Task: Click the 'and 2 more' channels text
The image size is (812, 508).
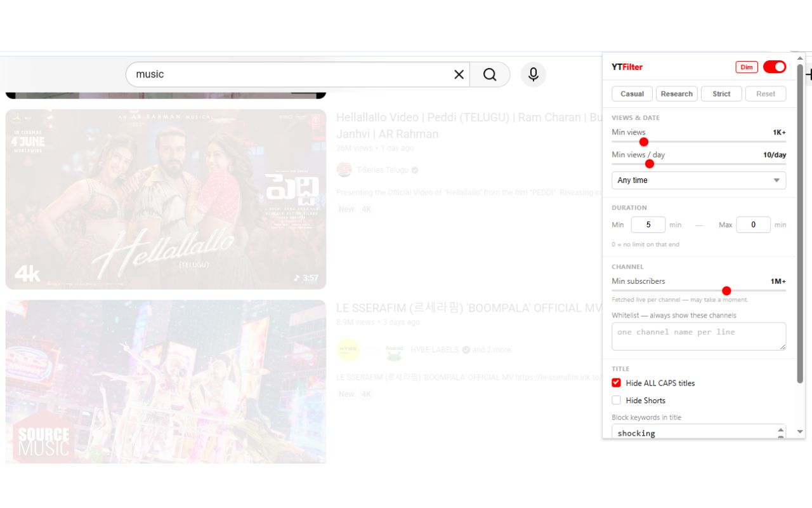Action: coord(491,350)
